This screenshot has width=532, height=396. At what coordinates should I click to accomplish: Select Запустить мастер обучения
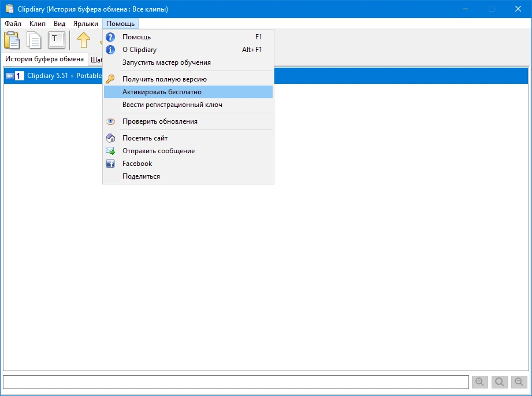188,62
